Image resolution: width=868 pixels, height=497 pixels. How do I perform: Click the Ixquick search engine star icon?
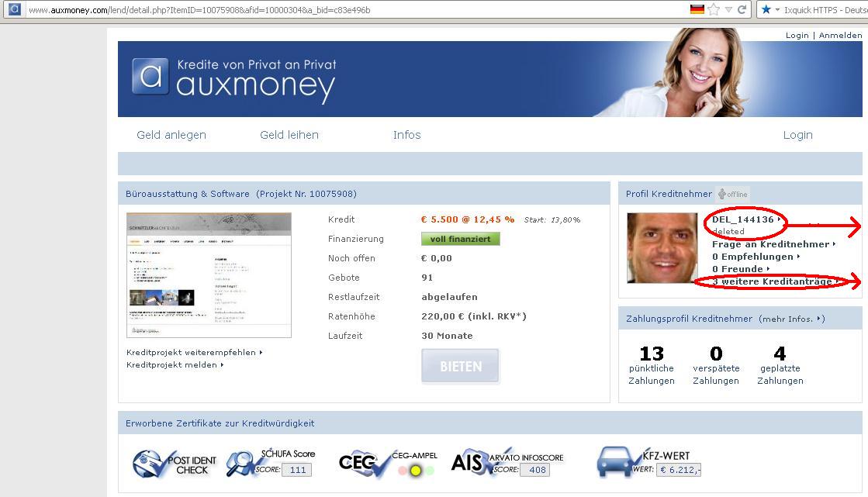point(766,9)
